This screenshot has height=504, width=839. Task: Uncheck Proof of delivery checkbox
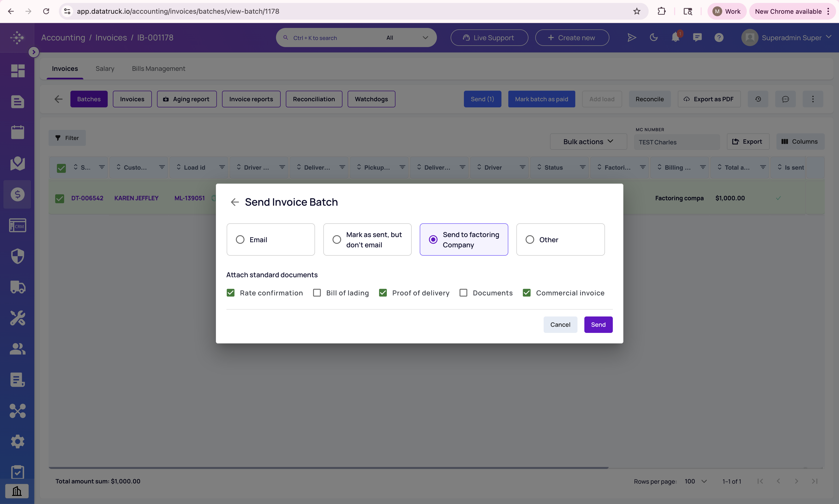383,293
